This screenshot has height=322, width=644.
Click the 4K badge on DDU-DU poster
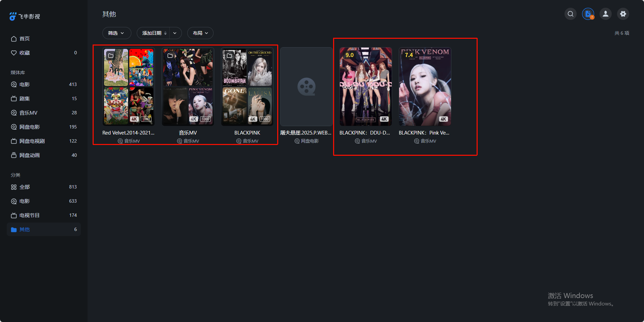coord(384,119)
